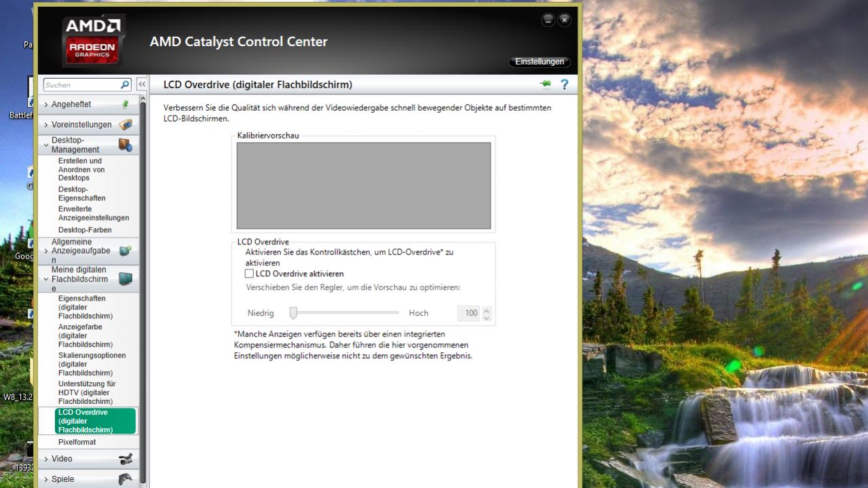Minimize the Catalyst Control Center window
The image size is (868, 488).
[548, 20]
